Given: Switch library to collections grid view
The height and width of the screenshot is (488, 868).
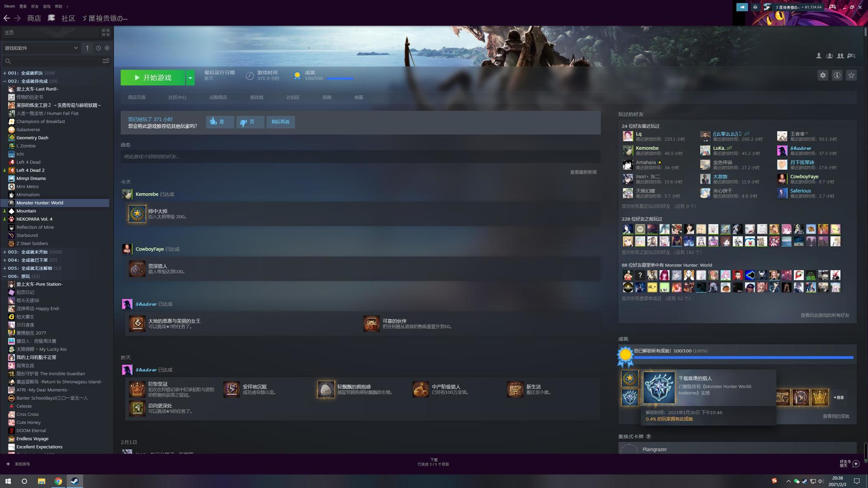Looking at the screenshot, I should coord(106,32).
